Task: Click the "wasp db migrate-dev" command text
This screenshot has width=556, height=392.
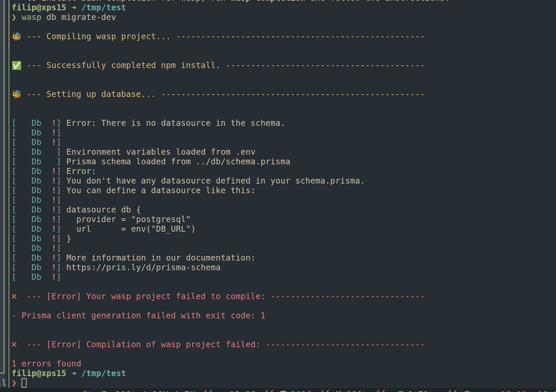Action: (69, 17)
